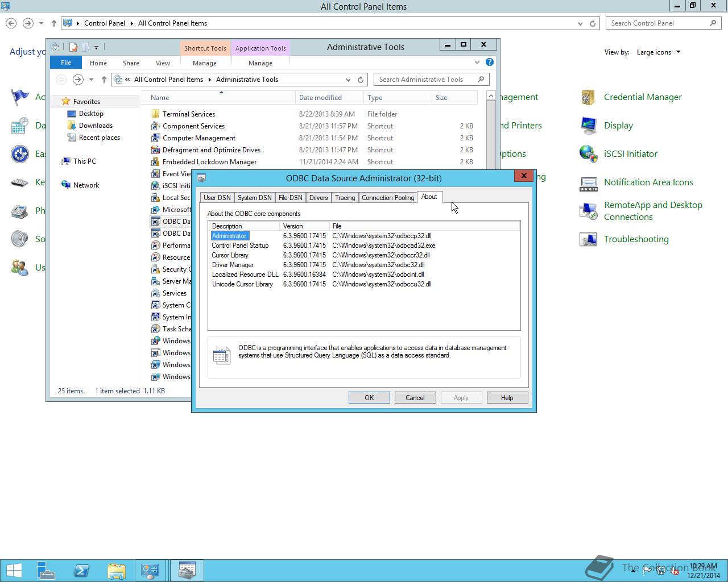
Task: Collapse the ribbon with the chevron
Action: coord(477,62)
